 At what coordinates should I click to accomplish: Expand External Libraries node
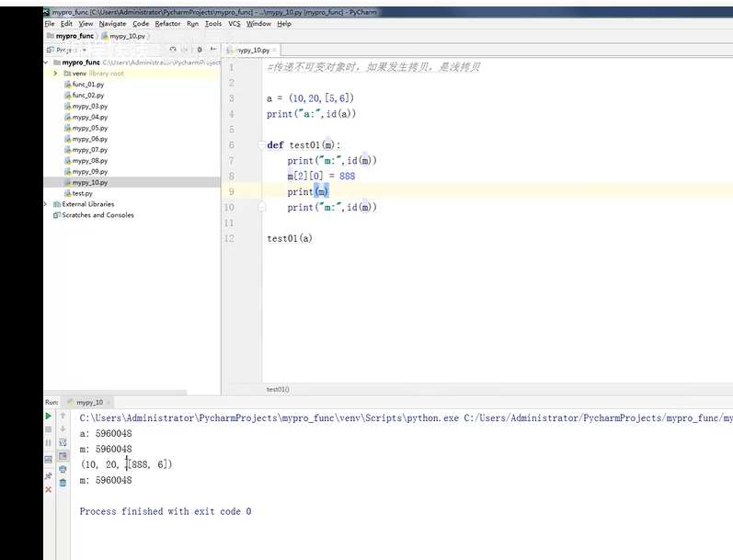click(46, 204)
